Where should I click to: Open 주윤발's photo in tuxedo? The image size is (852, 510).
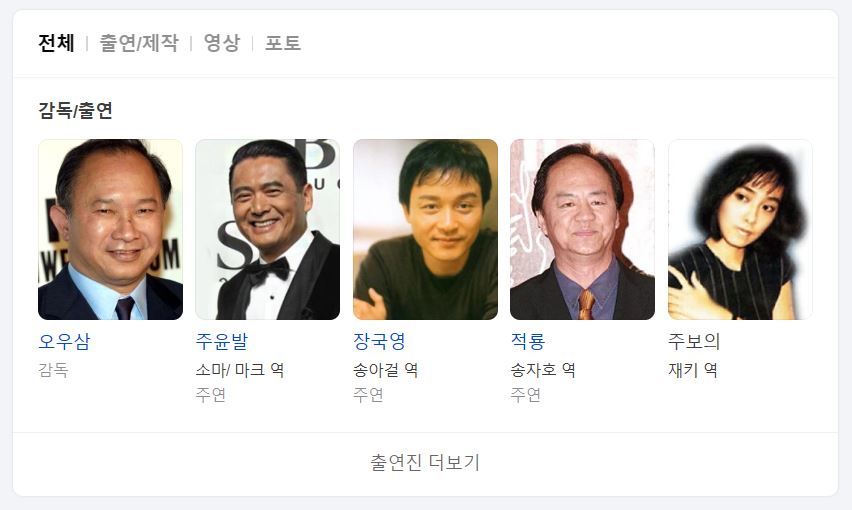click(x=268, y=229)
